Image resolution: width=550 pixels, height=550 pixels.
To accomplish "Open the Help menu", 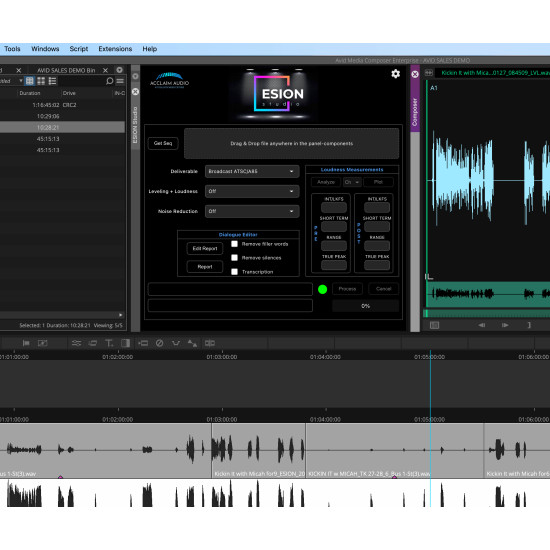I will 149,49.
